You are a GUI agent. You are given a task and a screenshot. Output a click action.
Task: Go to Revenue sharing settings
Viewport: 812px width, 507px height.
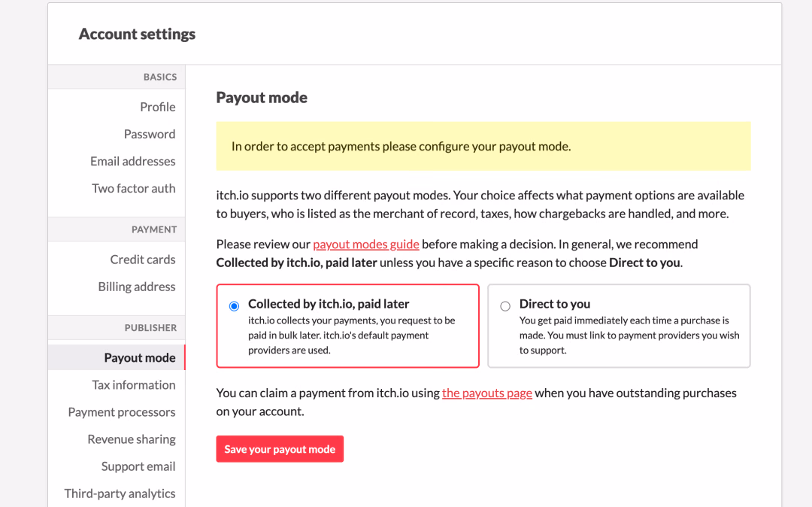(132, 439)
